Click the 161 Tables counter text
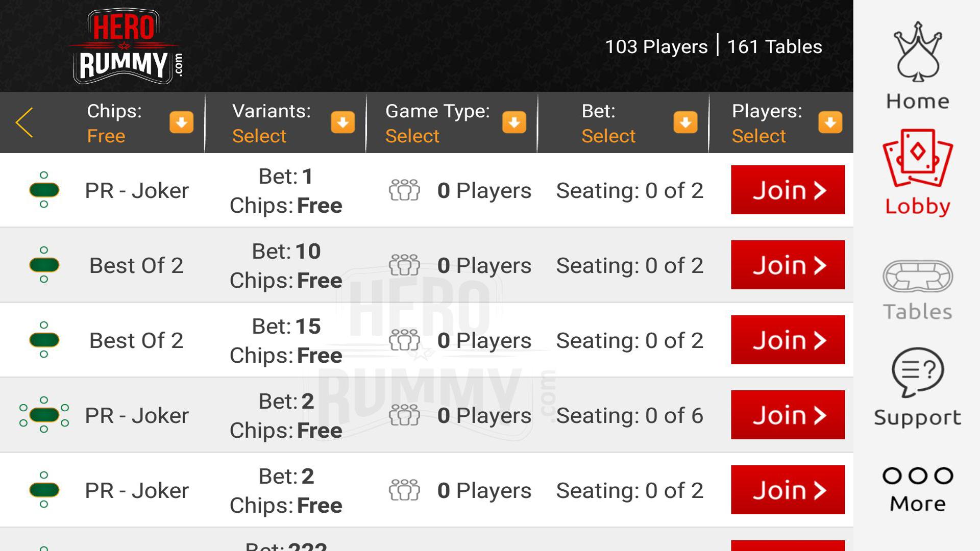Image resolution: width=980 pixels, height=551 pixels. (x=774, y=47)
